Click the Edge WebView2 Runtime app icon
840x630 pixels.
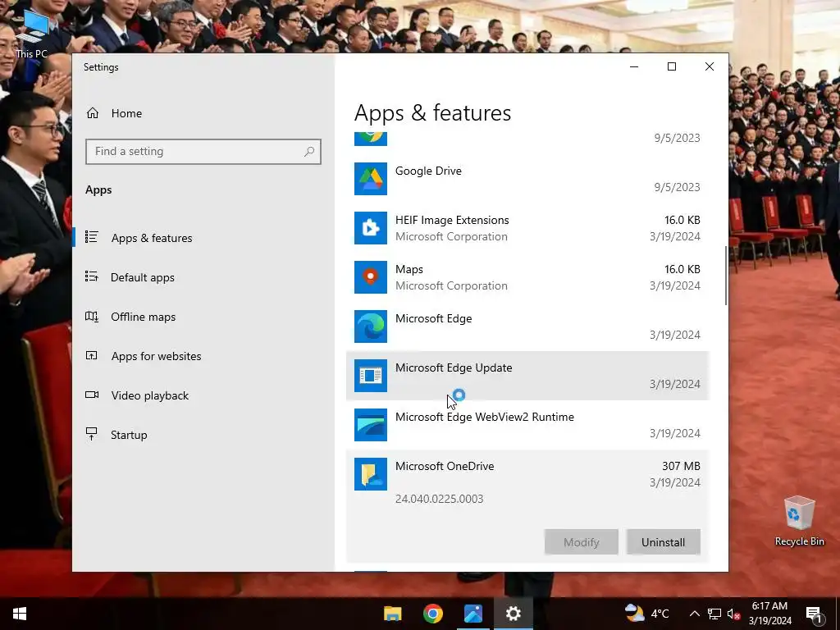(x=371, y=426)
